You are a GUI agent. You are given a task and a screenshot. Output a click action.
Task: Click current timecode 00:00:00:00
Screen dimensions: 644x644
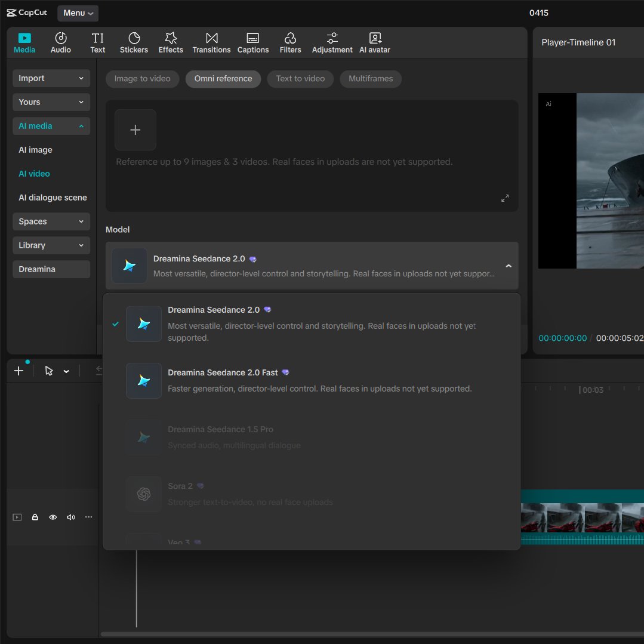click(x=562, y=338)
